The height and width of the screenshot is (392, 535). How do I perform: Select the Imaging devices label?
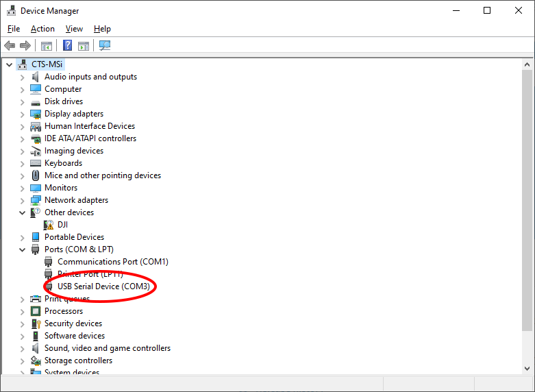[74, 151]
